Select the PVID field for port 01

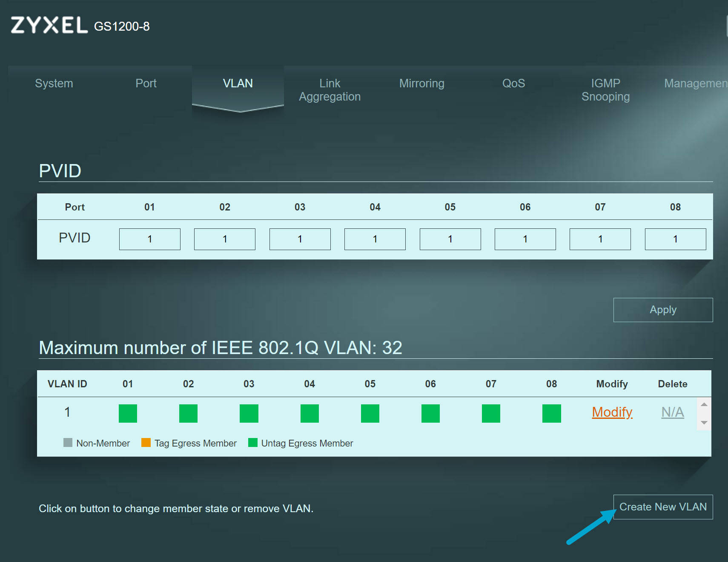(x=149, y=239)
